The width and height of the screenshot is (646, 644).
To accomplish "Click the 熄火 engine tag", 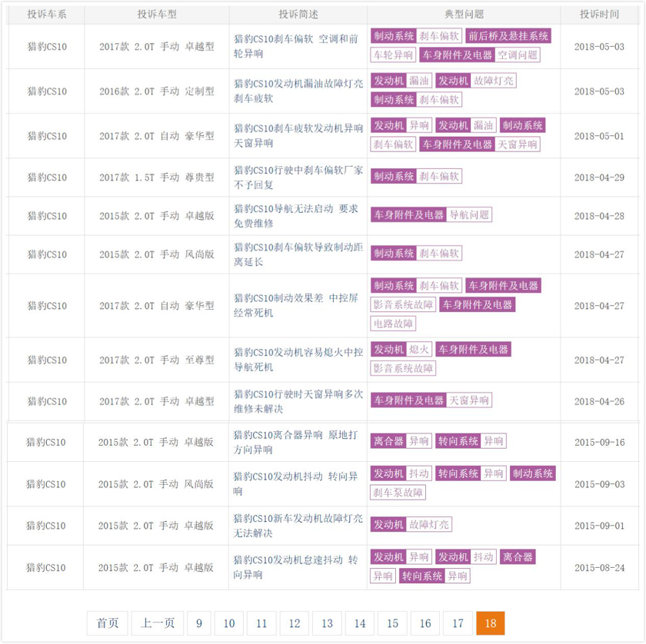I will [x=419, y=350].
